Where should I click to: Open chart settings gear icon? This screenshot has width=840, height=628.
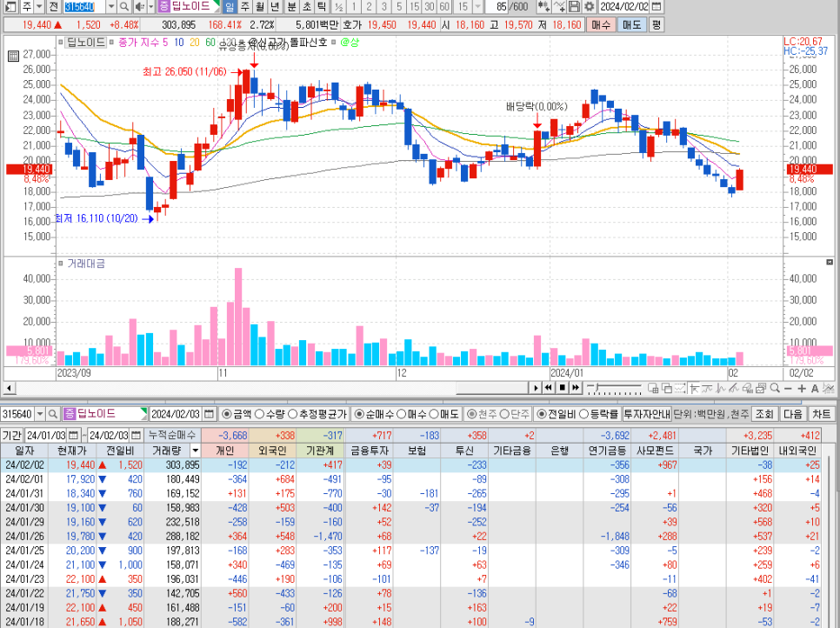pyautogui.click(x=590, y=6)
